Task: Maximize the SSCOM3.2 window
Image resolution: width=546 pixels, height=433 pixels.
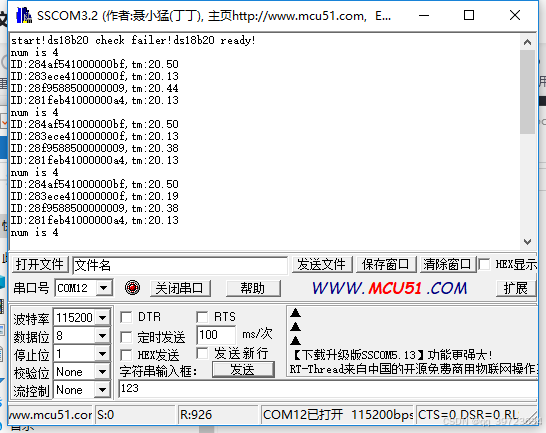Action: (x=469, y=15)
